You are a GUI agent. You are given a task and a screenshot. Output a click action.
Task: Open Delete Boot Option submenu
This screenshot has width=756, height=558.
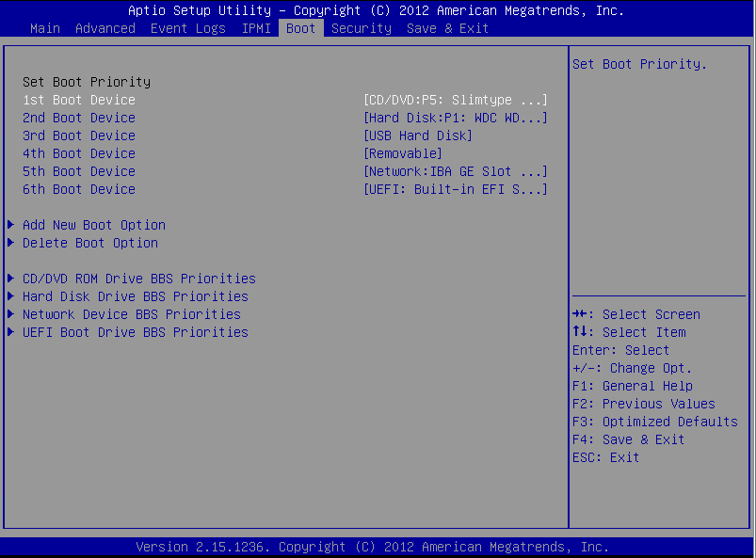pos(89,243)
